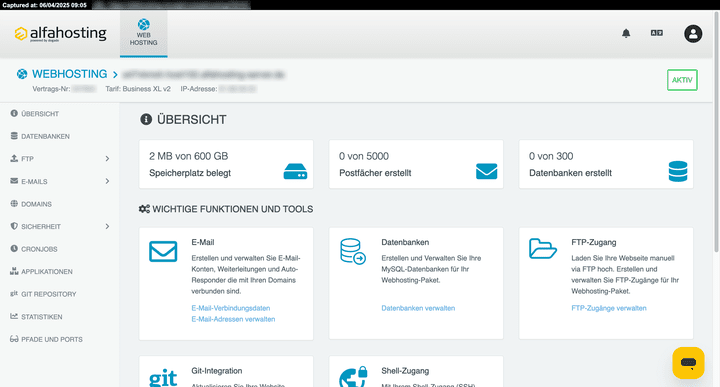Click the alfahosting logo
The width and height of the screenshot is (720, 387).
click(x=60, y=34)
